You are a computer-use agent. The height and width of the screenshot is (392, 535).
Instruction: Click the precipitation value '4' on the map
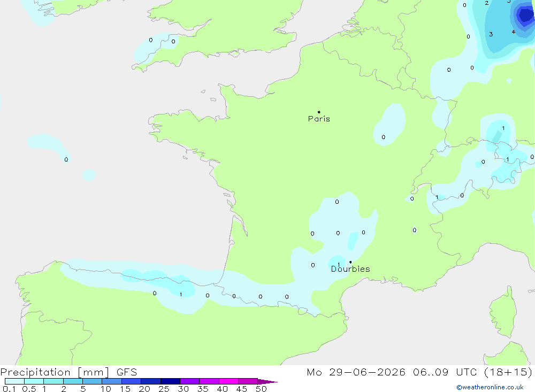[514, 32]
